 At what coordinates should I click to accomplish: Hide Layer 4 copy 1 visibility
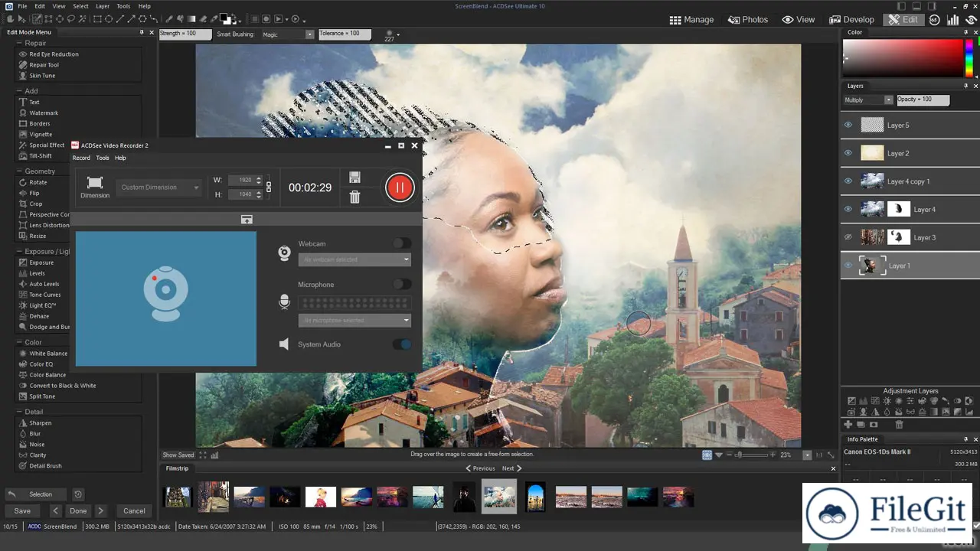848,181
